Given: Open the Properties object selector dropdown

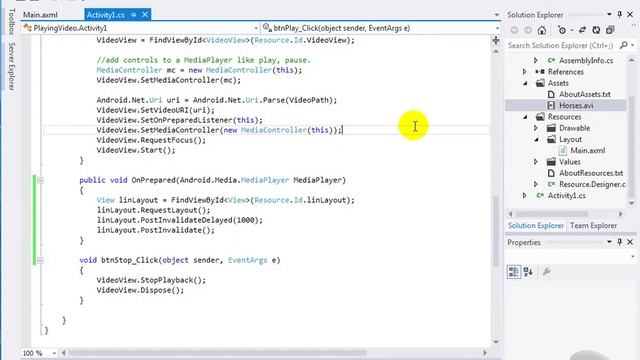Looking at the screenshot, I should [633, 257].
